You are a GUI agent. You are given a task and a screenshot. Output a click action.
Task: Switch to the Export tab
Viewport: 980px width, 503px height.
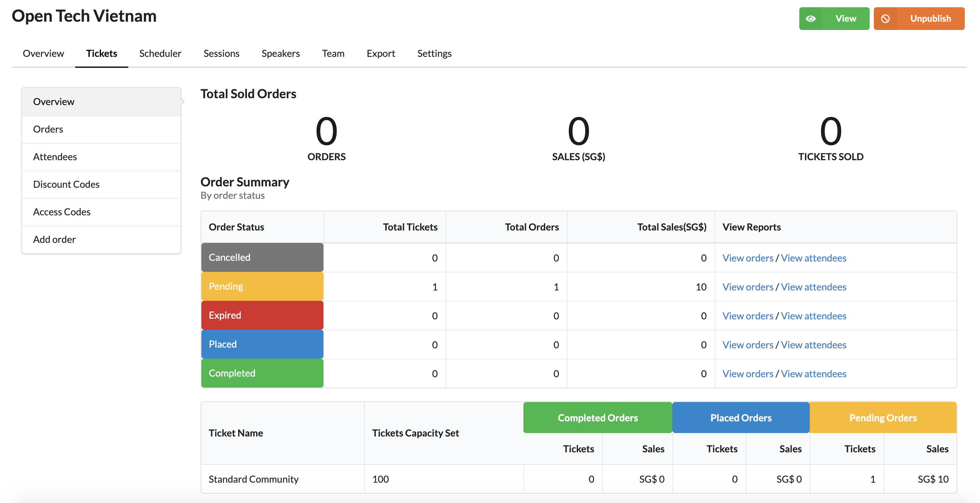pyautogui.click(x=381, y=53)
